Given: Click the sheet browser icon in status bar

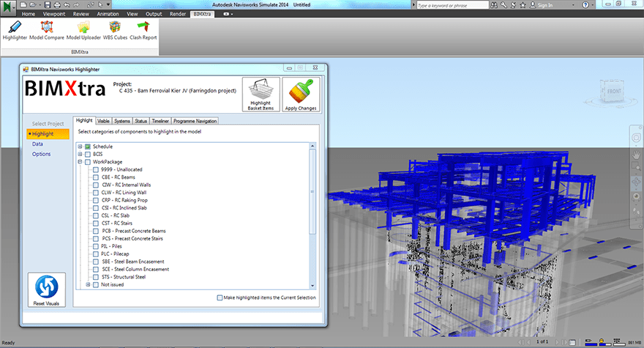Looking at the screenshot, I should pyautogui.click(x=572, y=342).
